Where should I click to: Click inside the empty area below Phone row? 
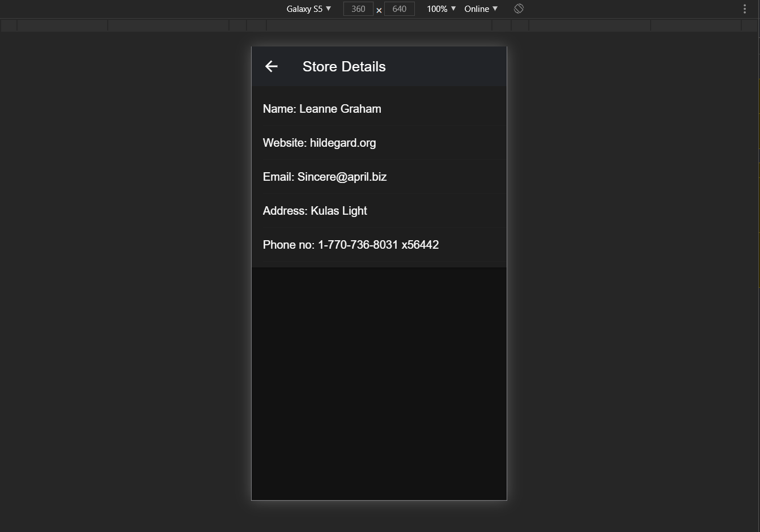(x=379, y=380)
